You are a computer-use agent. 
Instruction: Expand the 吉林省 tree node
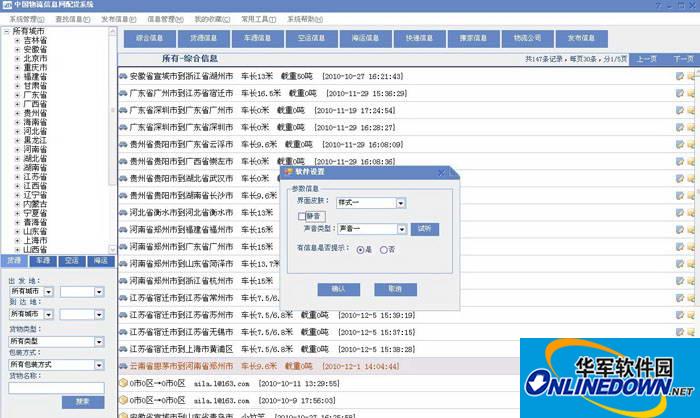click(x=17, y=40)
